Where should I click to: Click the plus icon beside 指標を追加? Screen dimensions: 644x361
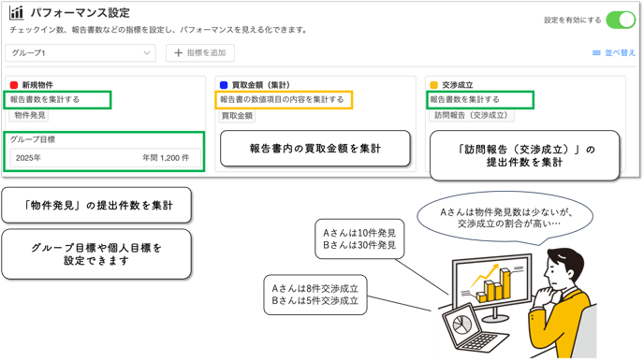coord(178,53)
